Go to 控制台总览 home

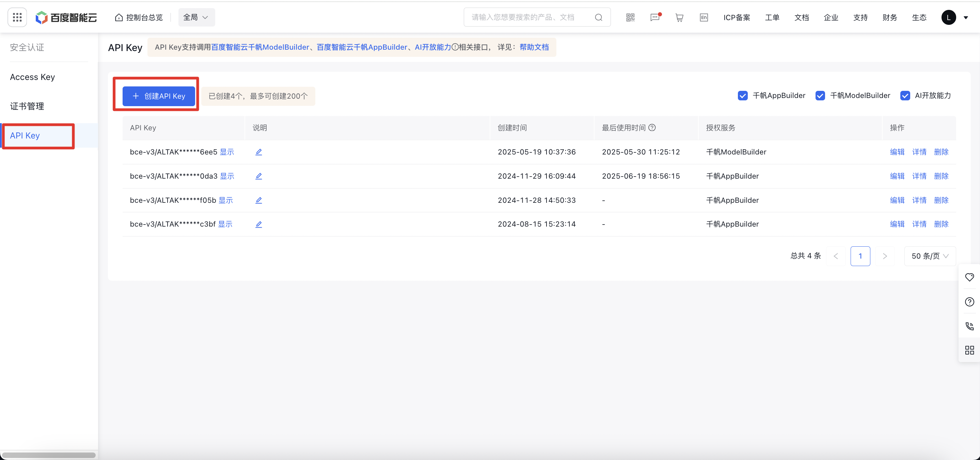coord(139,17)
